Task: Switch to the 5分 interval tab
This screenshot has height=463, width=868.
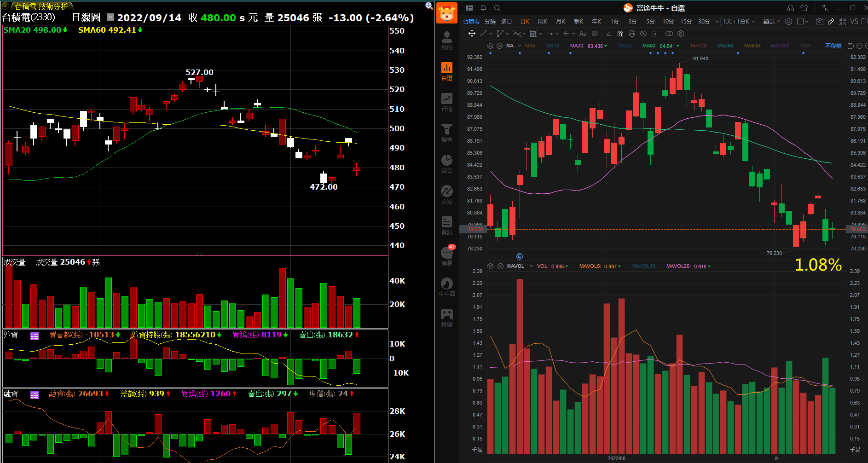Action: (x=650, y=22)
